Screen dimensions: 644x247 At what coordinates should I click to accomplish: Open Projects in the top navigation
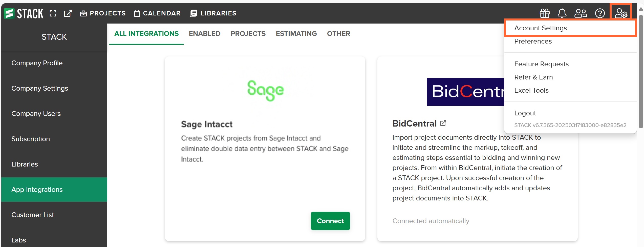pyautogui.click(x=103, y=13)
